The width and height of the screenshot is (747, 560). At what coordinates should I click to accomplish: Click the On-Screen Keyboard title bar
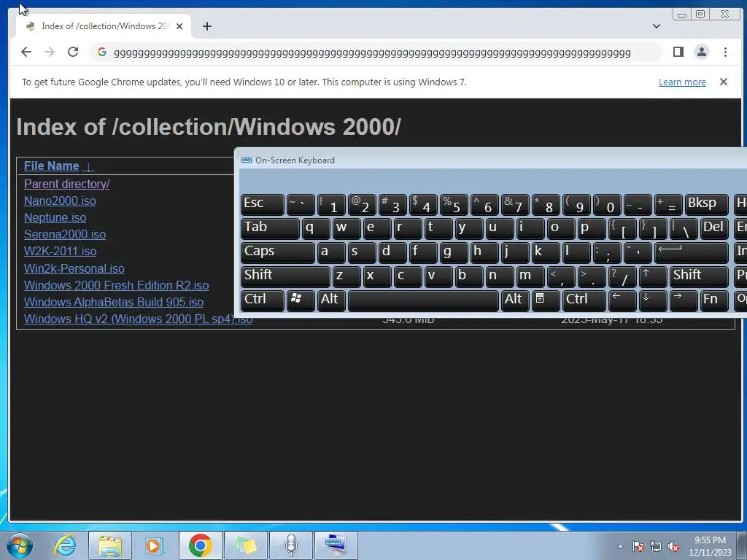[x=491, y=160]
